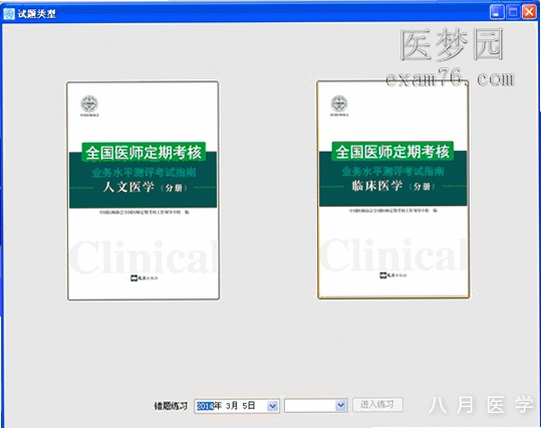This screenshot has width=541, height=428.
Task: Select the highlighted year in the date field
Action: 205,406
